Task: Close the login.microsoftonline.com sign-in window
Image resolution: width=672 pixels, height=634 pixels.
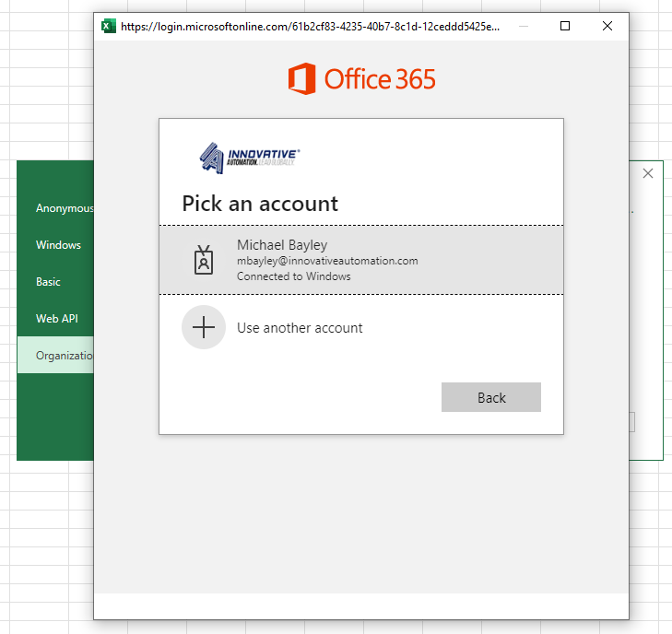Action: pyautogui.click(x=607, y=26)
